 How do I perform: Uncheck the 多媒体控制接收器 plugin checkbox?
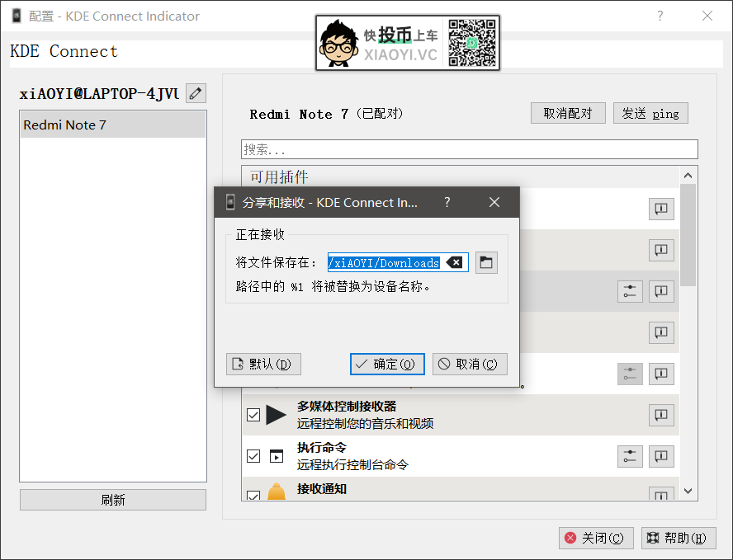click(x=253, y=415)
